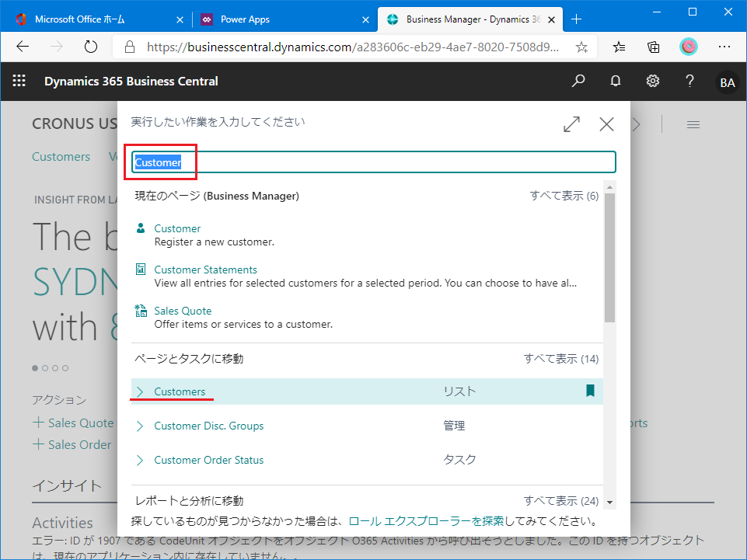Click the results scrollbar down arrow
Screen dimensions: 747x560
point(609,503)
